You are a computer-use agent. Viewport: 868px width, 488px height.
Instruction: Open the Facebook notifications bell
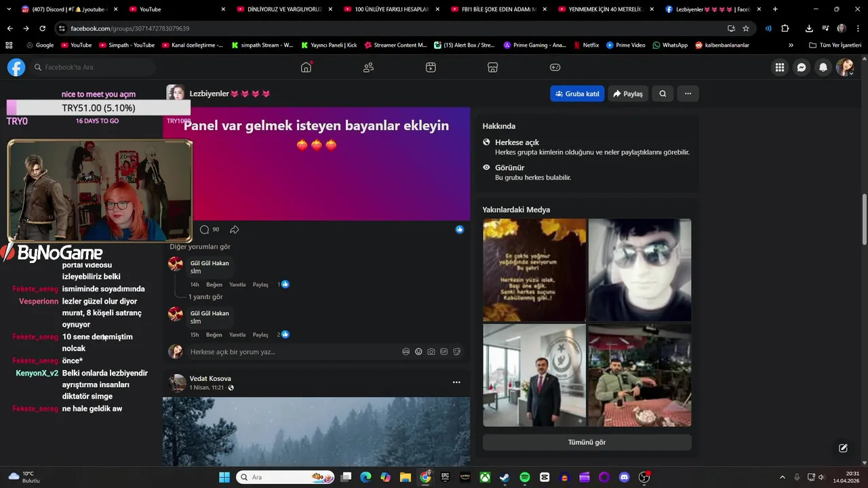click(823, 67)
